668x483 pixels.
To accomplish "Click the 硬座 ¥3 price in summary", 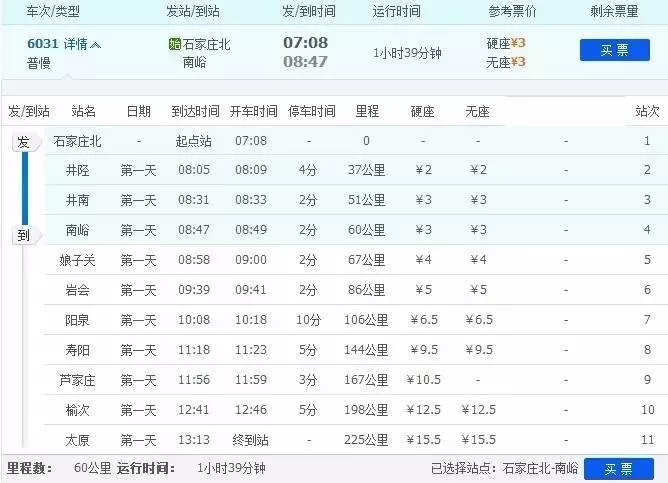I will tap(505, 43).
